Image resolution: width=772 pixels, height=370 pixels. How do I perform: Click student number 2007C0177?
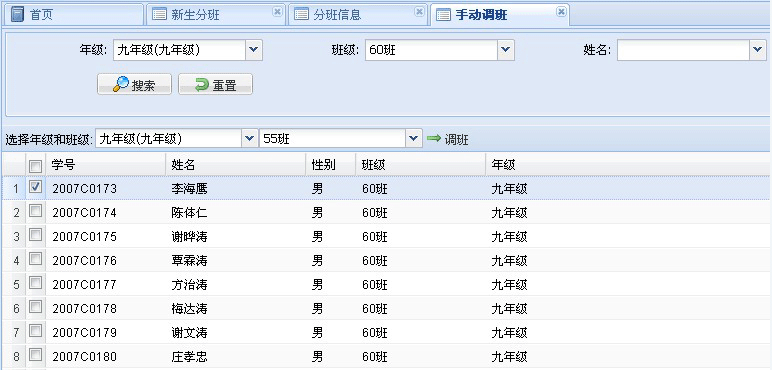pos(85,285)
